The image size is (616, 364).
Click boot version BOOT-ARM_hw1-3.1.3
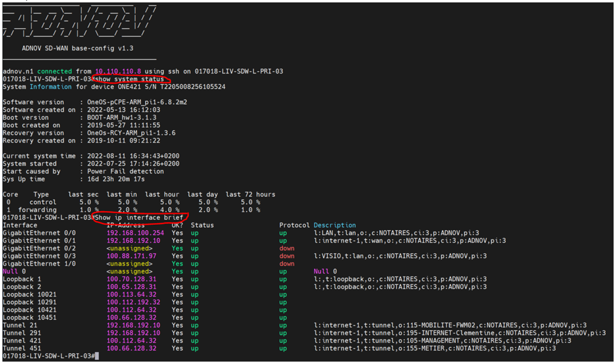122,118
